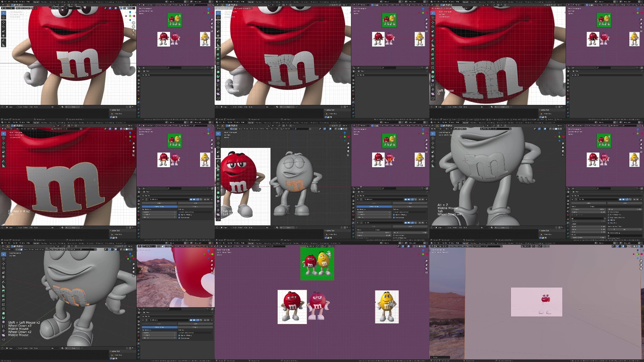The height and width of the screenshot is (362, 644).
Task: Open the Tool properties tab icon in the top-left frame
Action: [138, 76]
